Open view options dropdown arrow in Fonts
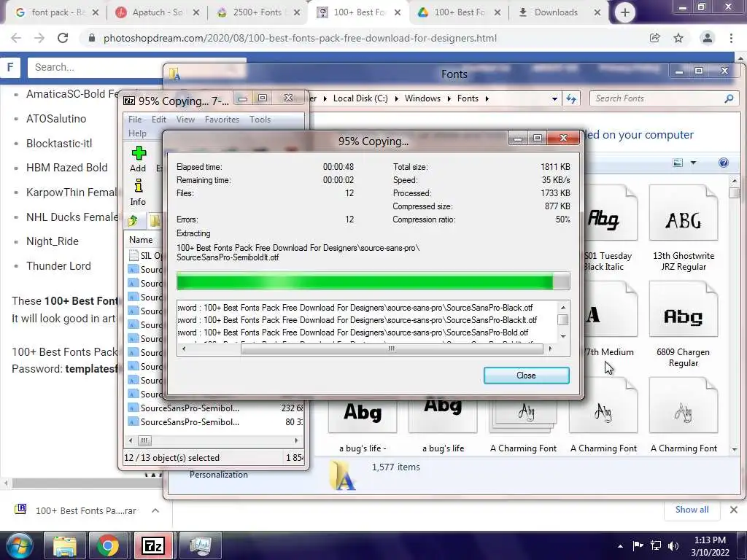Image resolution: width=747 pixels, height=560 pixels. (693, 163)
